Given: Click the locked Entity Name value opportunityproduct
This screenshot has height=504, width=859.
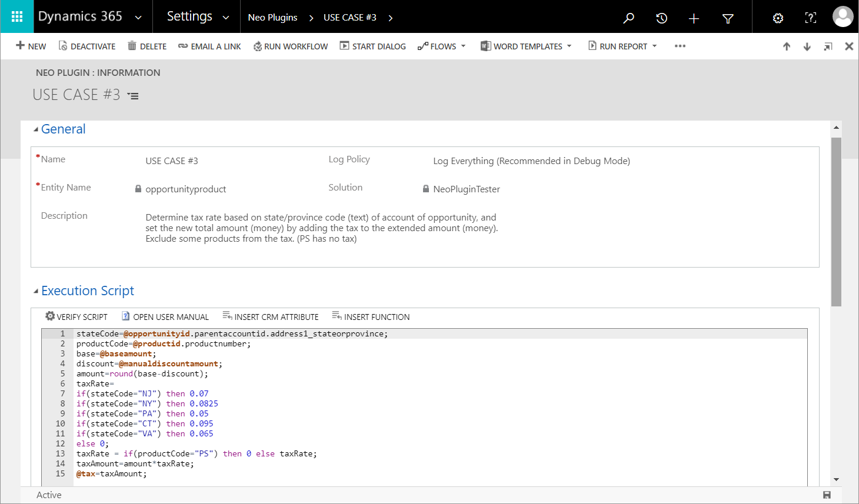Looking at the screenshot, I should 185,189.
